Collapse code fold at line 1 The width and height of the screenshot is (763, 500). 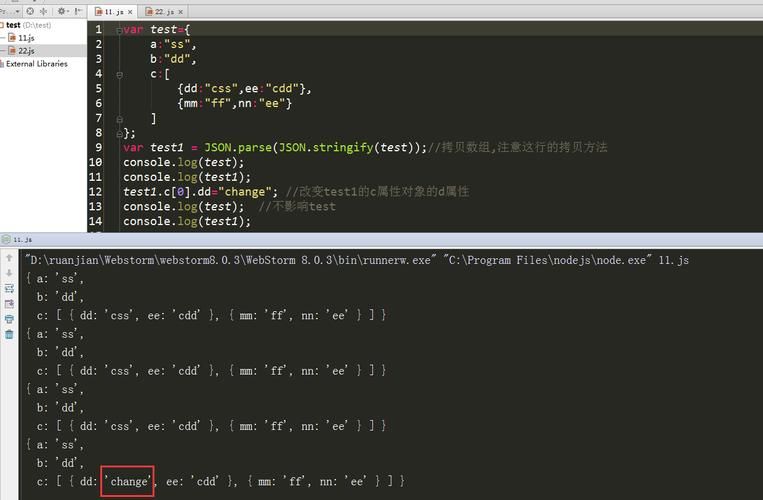119,30
